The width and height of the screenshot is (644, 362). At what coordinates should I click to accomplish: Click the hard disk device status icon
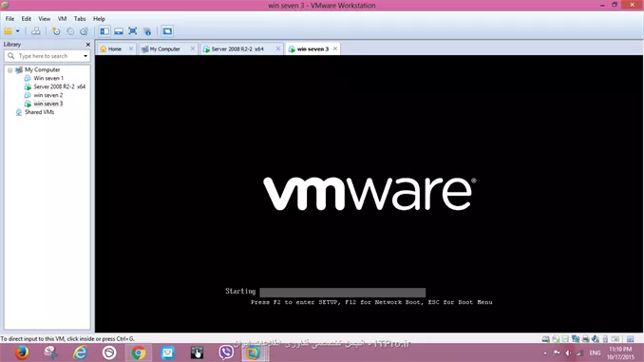click(545, 339)
